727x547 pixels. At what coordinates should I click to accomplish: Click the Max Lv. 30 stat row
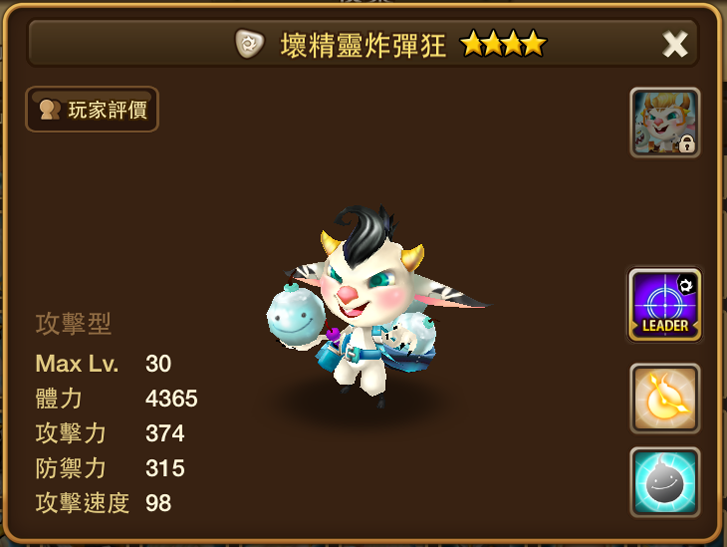[x=103, y=363]
